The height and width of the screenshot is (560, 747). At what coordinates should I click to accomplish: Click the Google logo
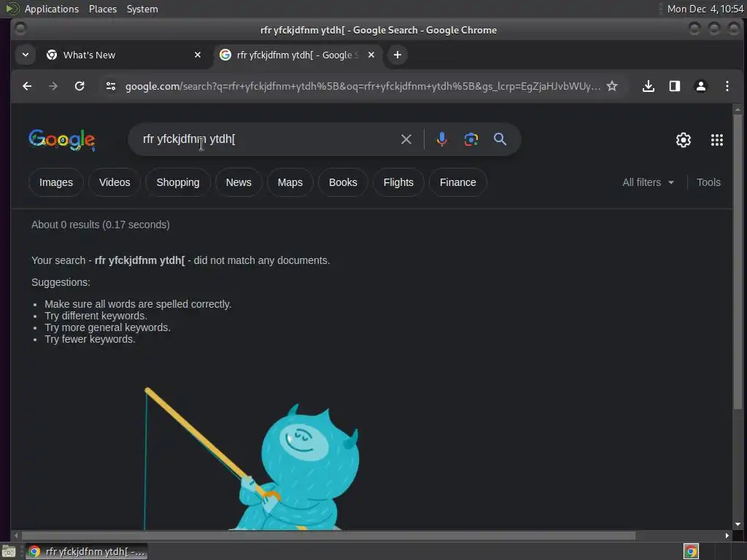pyautogui.click(x=62, y=139)
